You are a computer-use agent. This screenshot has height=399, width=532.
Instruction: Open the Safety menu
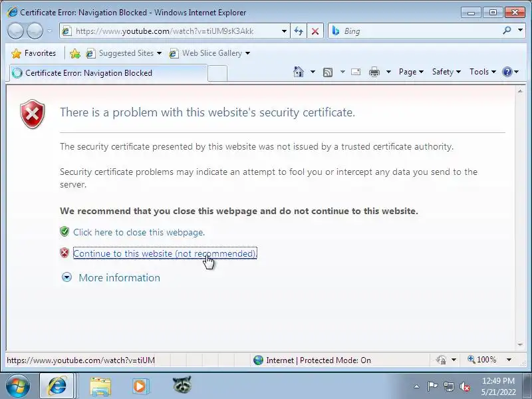[x=446, y=72]
